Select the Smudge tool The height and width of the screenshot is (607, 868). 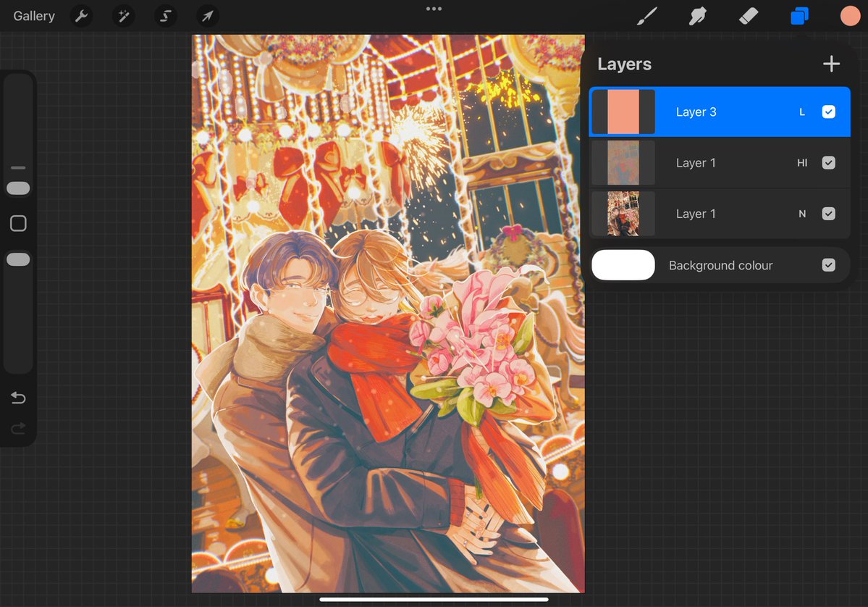pyautogui.click(x=697, y=16)
